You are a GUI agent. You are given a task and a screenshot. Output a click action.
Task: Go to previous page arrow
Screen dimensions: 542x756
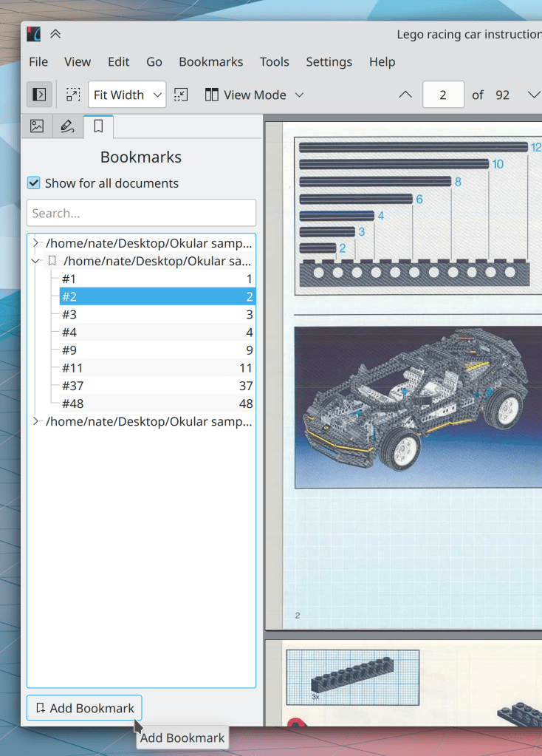pos(405,95)
